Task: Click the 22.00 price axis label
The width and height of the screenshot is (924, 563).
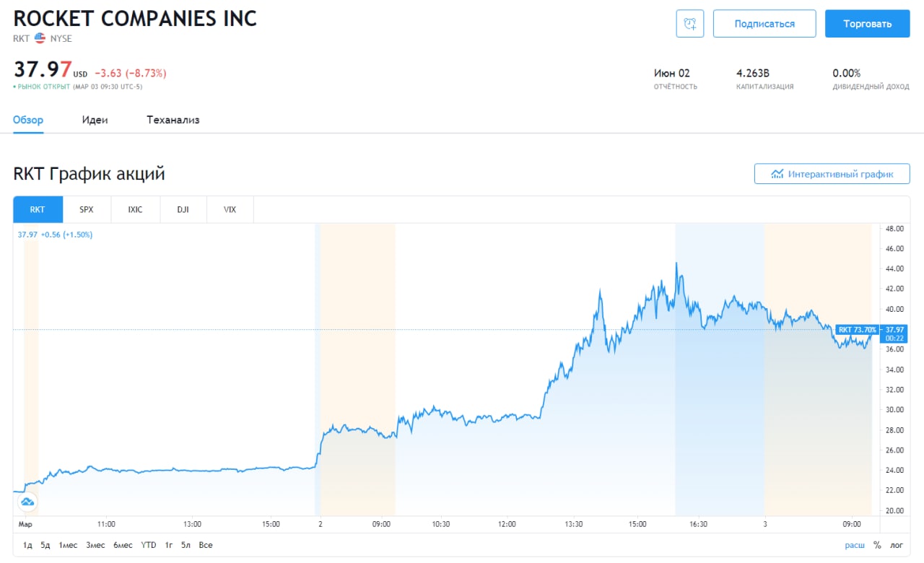Action: (x=894, y=491)
